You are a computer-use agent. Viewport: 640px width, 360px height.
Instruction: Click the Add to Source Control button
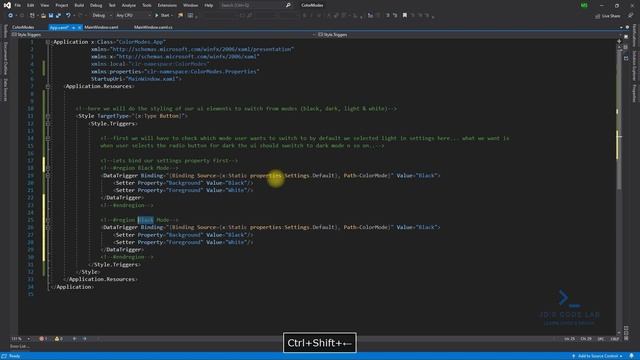pos(597,356)
